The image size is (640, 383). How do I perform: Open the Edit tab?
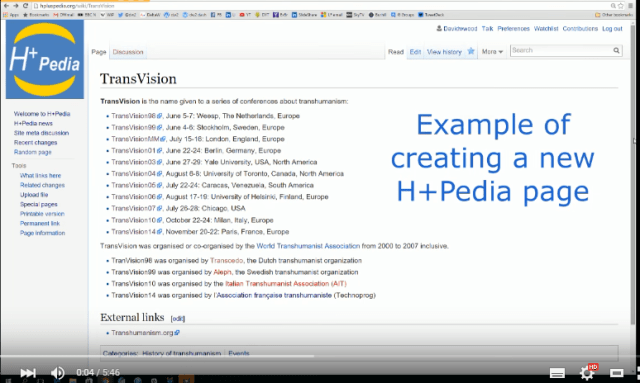[415, 52]
